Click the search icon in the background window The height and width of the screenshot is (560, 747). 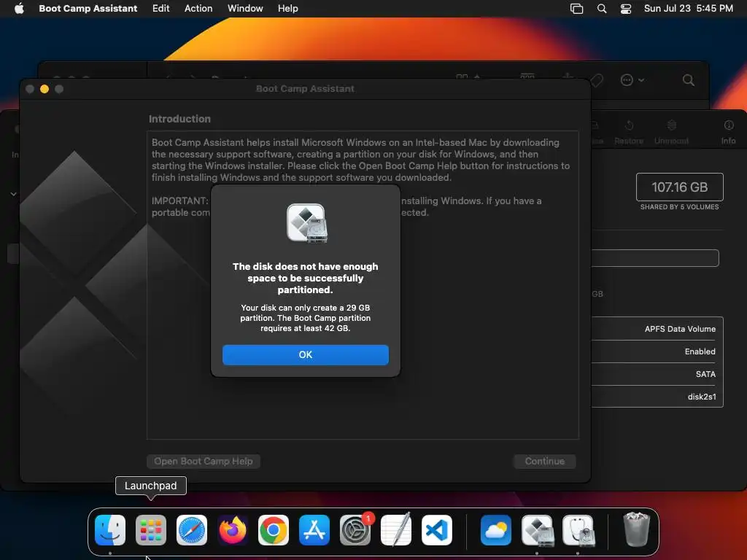[689, 80]
